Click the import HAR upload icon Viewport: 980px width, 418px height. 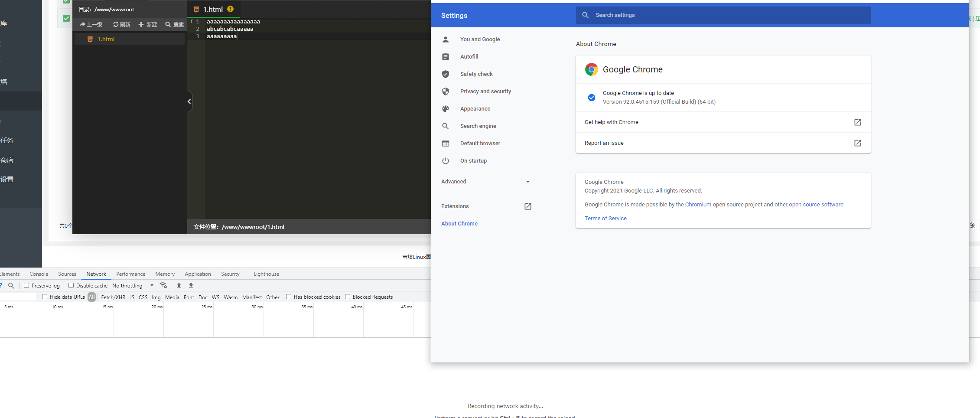click(x=179, y=285)
